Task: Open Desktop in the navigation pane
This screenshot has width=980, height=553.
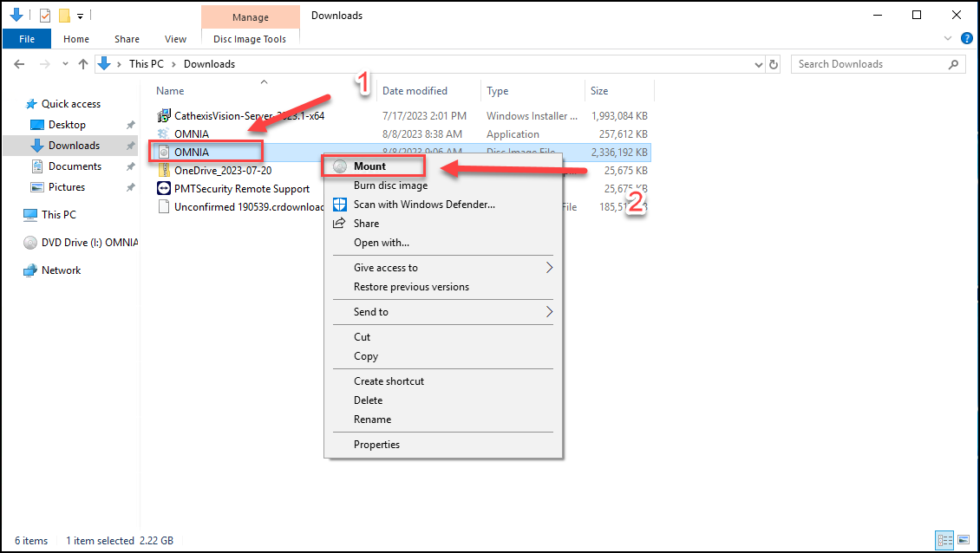Action: 67,125
